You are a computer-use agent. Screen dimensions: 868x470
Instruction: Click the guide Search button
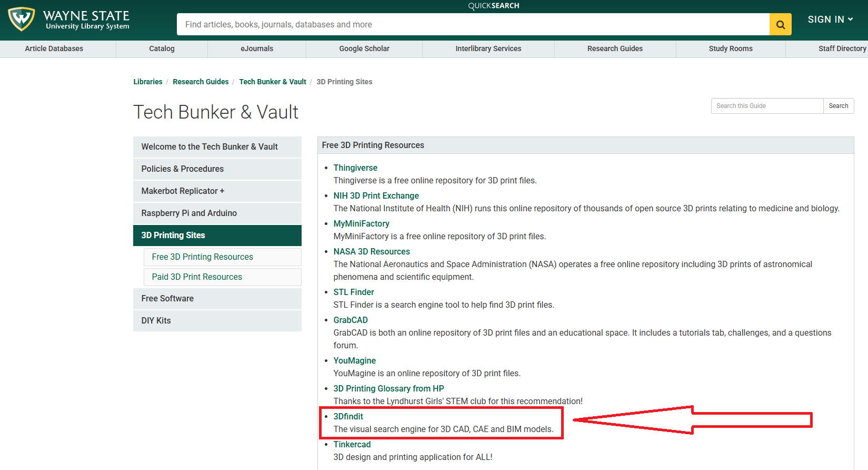[839, 106]
